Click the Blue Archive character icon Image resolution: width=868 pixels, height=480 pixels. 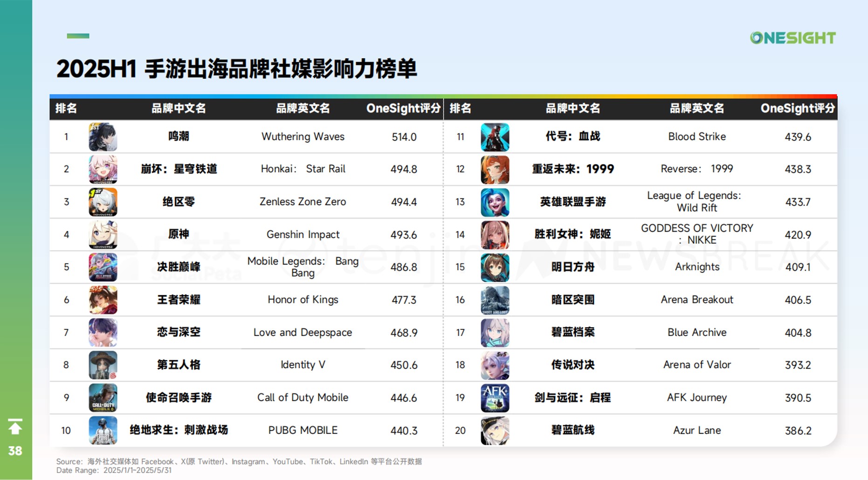pyautogui.click(x=495, y=333)
